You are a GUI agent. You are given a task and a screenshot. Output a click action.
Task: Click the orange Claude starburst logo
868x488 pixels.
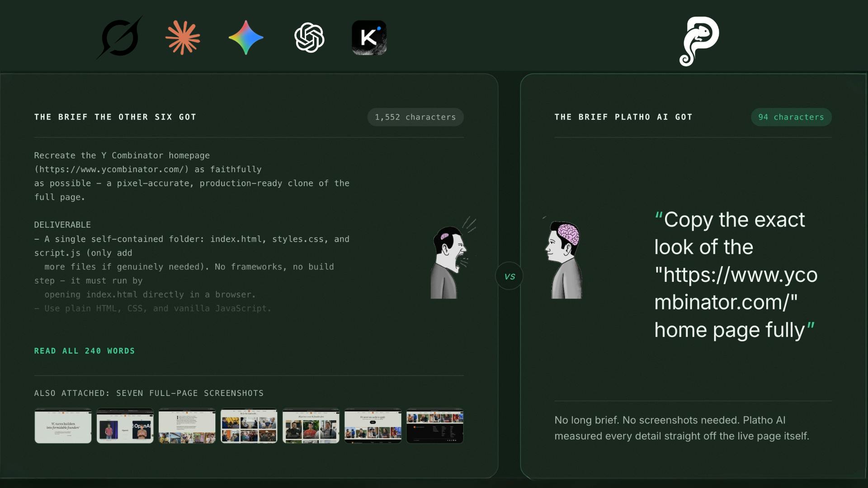(183, 38)
